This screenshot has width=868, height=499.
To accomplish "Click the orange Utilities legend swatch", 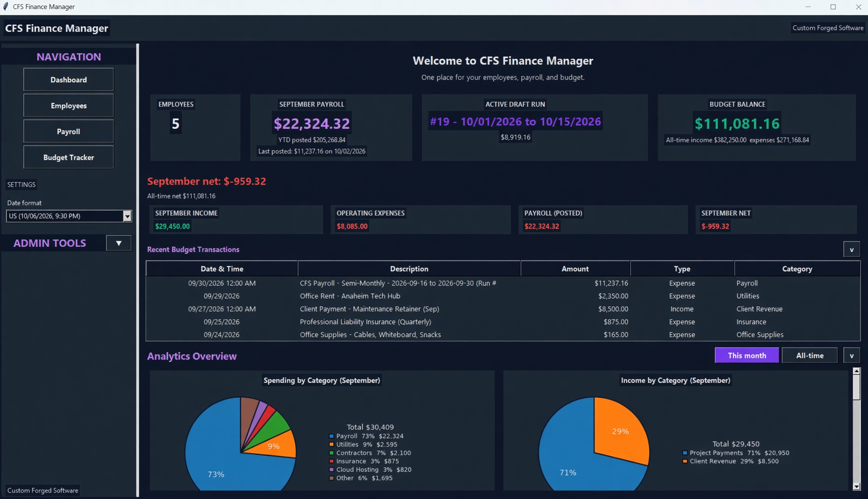I will (x=331, y=445).
